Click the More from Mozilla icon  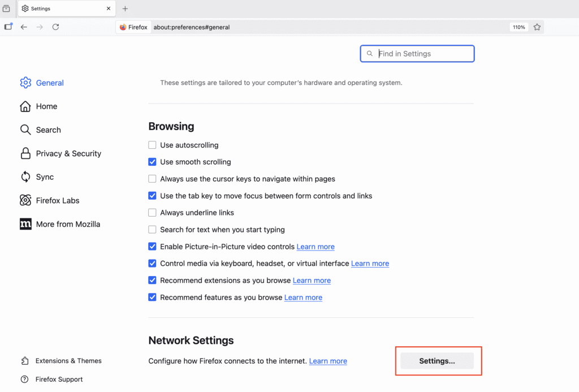[25, 224]
